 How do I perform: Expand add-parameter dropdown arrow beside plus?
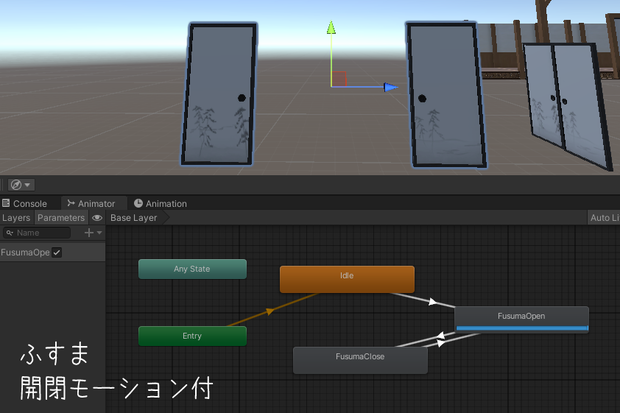(x=99, y=233)
